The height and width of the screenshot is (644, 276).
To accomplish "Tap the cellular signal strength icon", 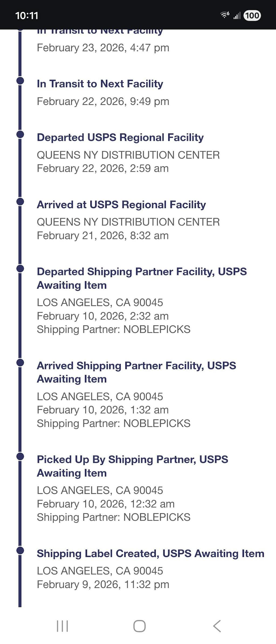I will tap(237, 16).
